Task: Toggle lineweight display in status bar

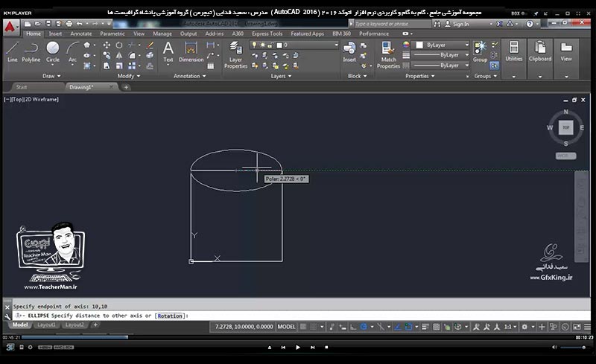Action: pyautogui.click(x=425, y=327)
